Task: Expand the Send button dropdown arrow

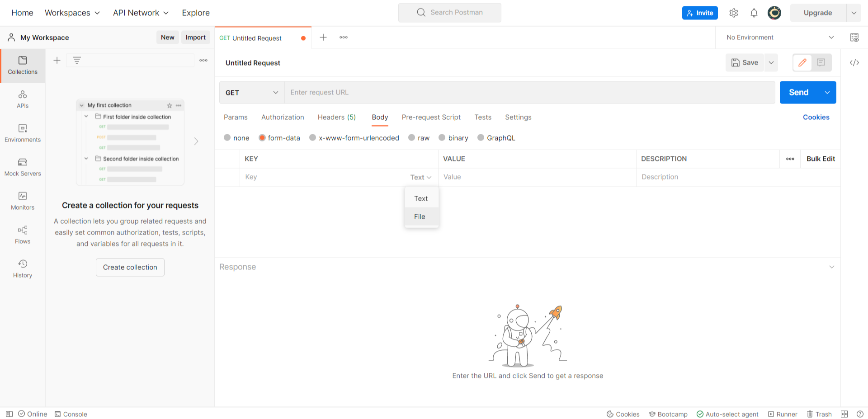Action: pos(827,93)
